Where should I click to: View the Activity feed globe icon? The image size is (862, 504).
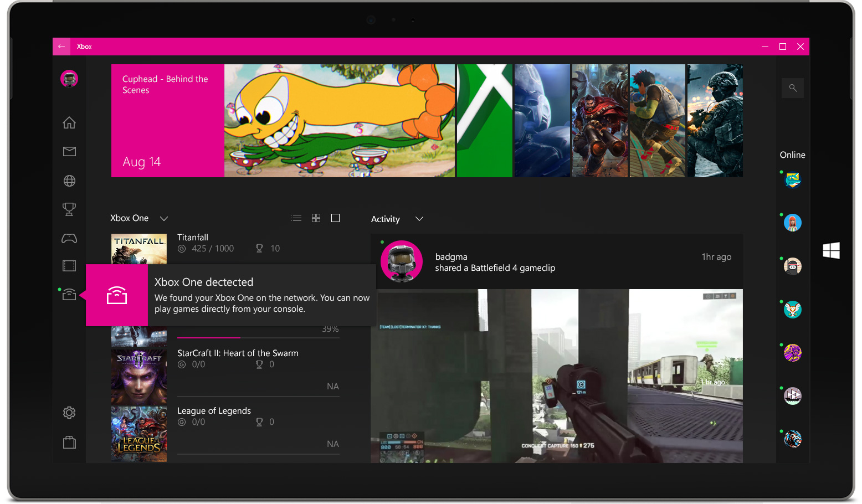click(x=69, y=180)
